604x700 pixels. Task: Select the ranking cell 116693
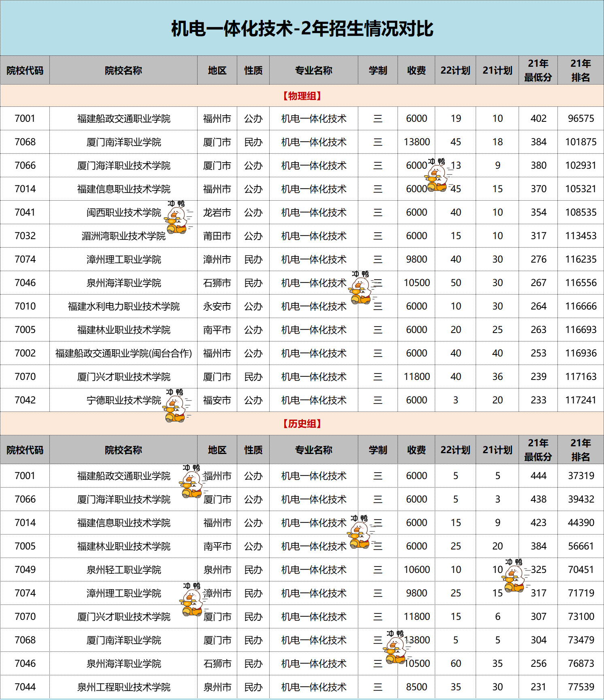click(x=581, y=330)
